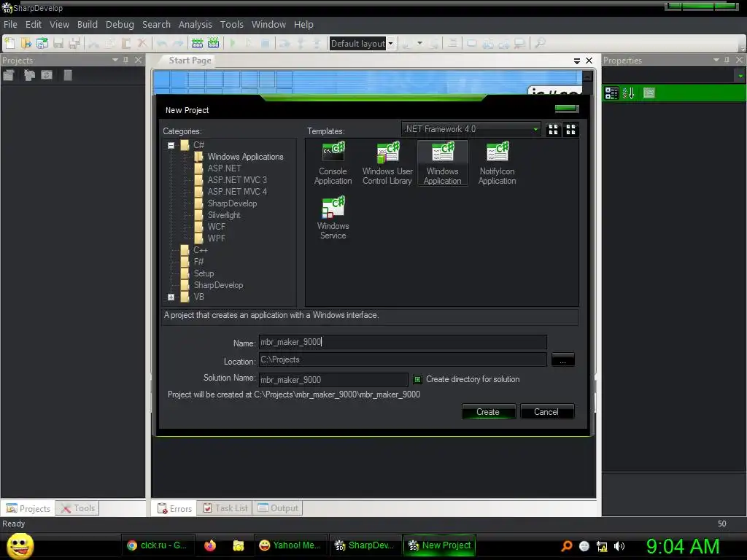The image size is (747, 560).
Task: Open toolbar small arrow dropdown near layout
Action: [x=419, y=43]
